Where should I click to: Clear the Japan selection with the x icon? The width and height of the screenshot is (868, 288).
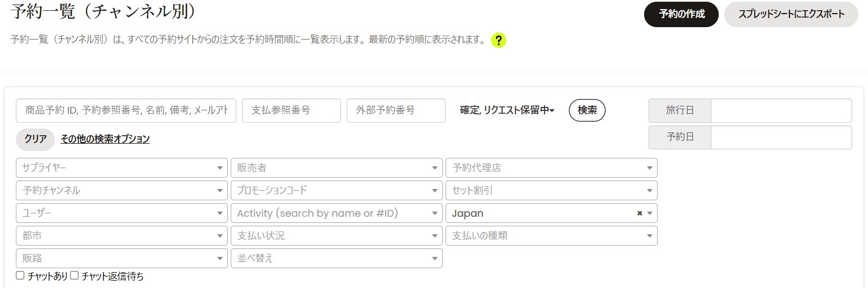coord(640,213)
